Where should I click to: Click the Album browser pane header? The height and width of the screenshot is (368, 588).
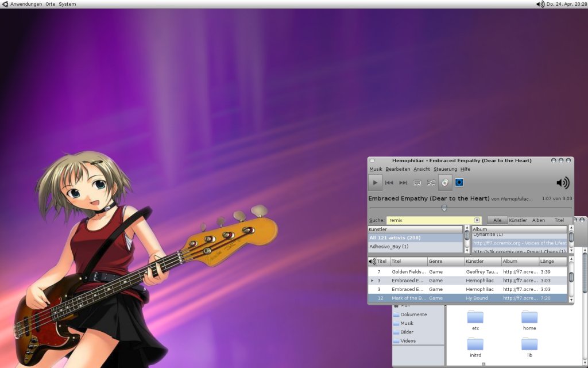[519, 229]
